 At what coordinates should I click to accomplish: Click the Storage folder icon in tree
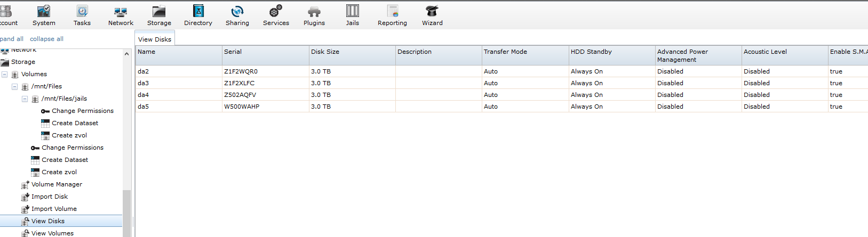5,62
